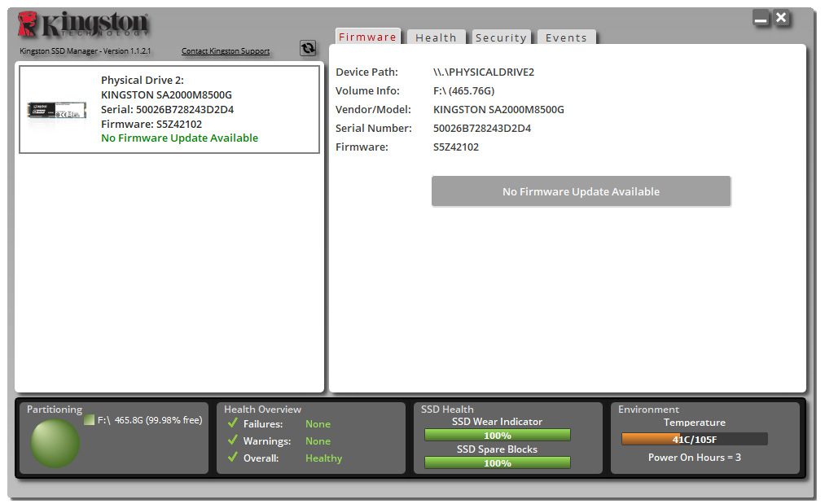Viewport: 825px width, 504px height.
Task: Minimize the Kingston SSD Manager window
Action: 761,19
